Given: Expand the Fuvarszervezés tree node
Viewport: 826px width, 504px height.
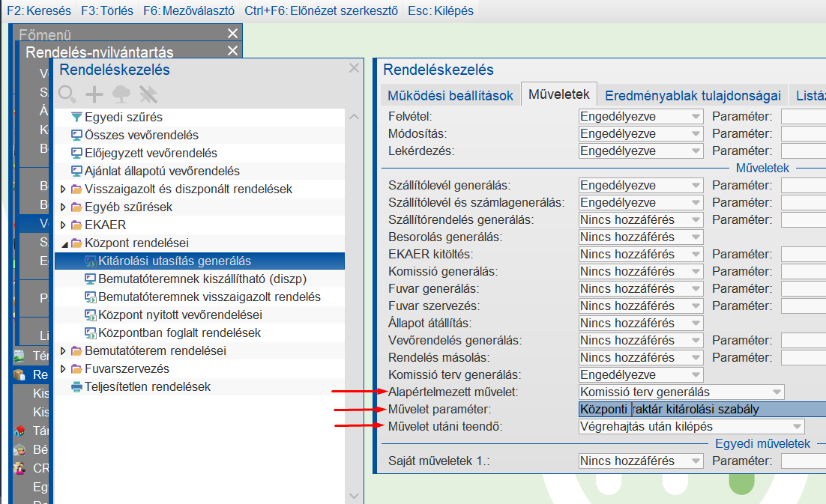Looking at the screenshot, I should pos(63,368).
